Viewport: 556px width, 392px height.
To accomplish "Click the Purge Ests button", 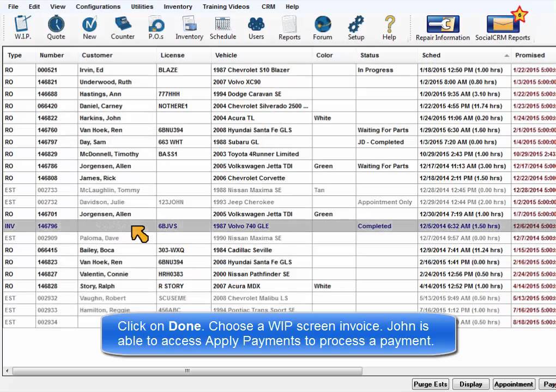I will (430, 384).
